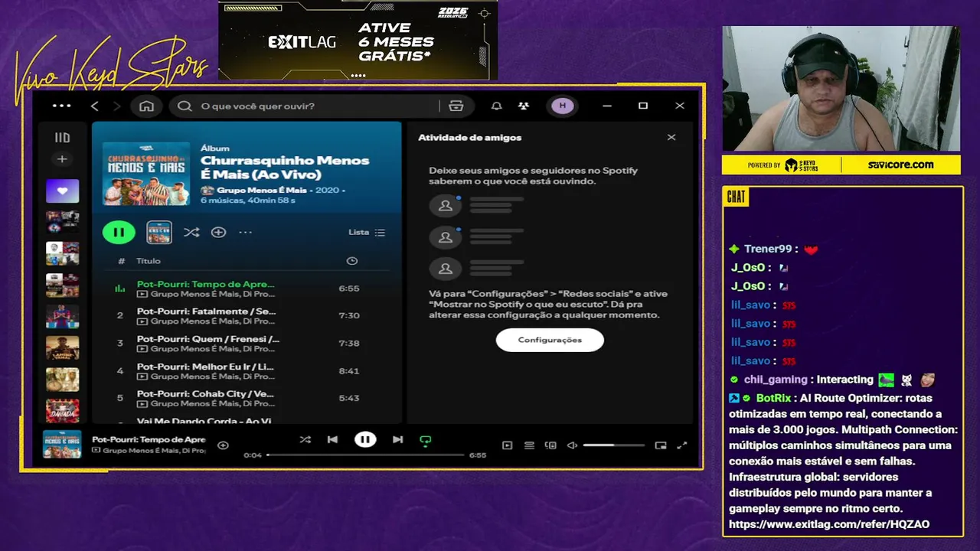Click the now-playing title 'Pot-Pourri: Tempo de Apre'

pos(149,439)
